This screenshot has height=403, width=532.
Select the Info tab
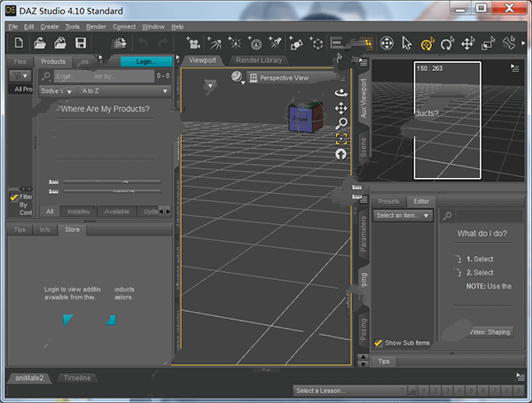coord(45,229)
